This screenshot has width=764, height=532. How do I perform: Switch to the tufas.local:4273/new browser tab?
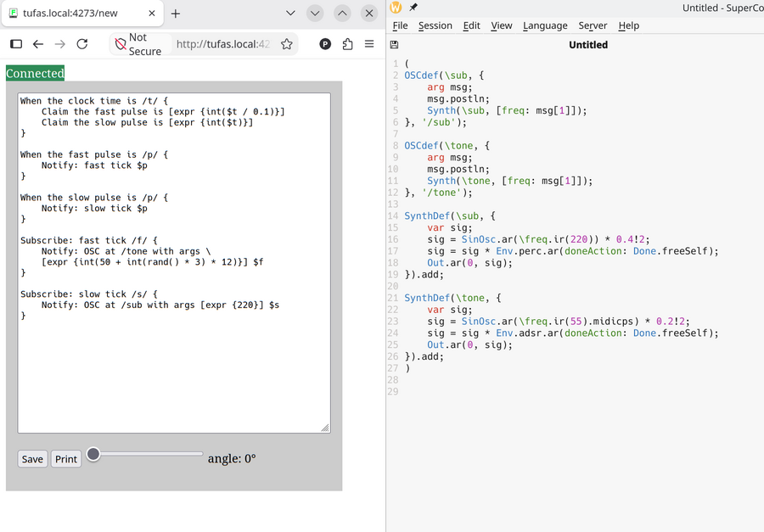81,14
